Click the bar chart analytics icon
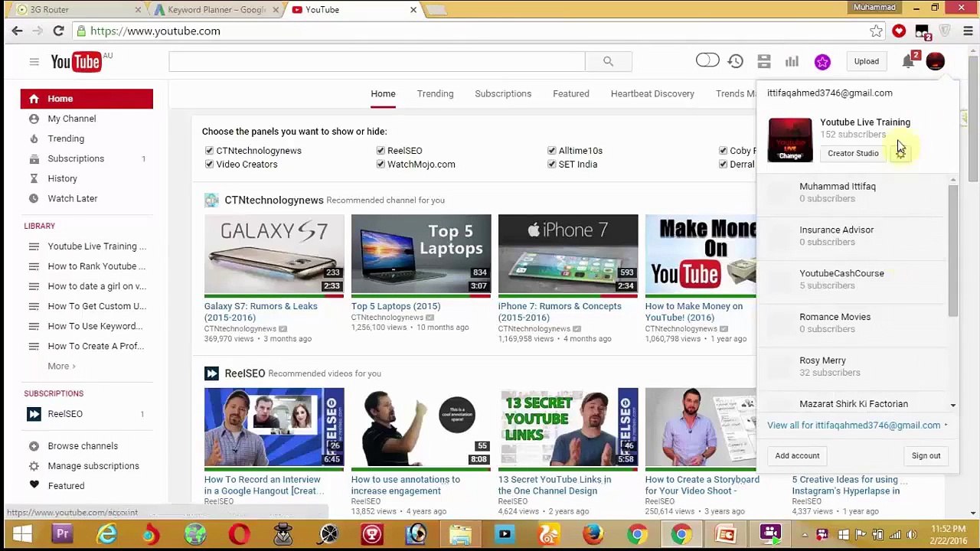Image resolution: width=980 pixels, height=551 pixels. pyautogui.click(x=792, y=61)
